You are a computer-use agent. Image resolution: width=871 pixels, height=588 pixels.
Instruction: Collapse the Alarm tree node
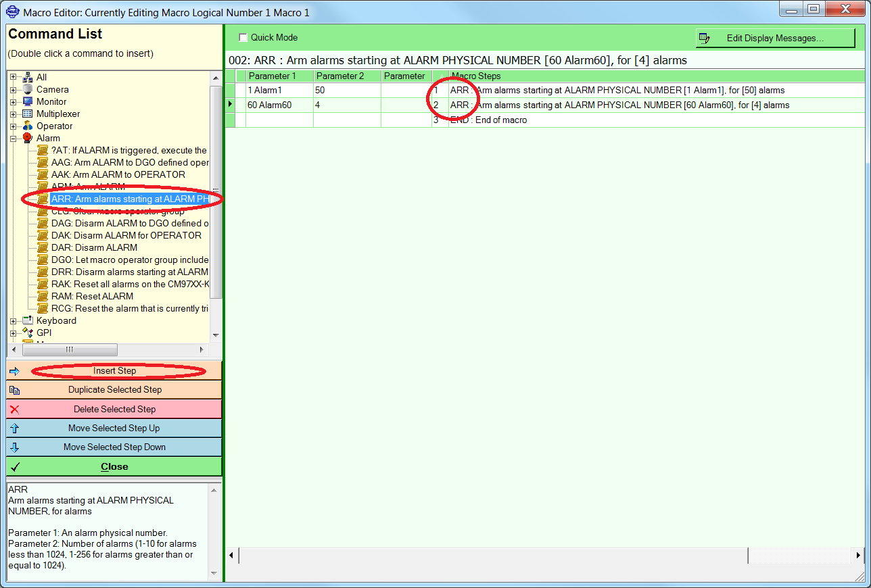click(14, 138)
